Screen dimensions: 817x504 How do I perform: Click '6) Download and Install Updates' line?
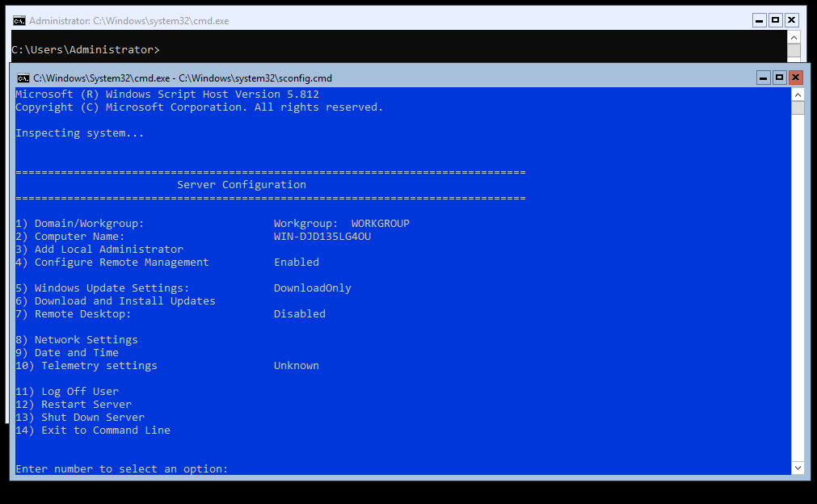click(115, 301)
